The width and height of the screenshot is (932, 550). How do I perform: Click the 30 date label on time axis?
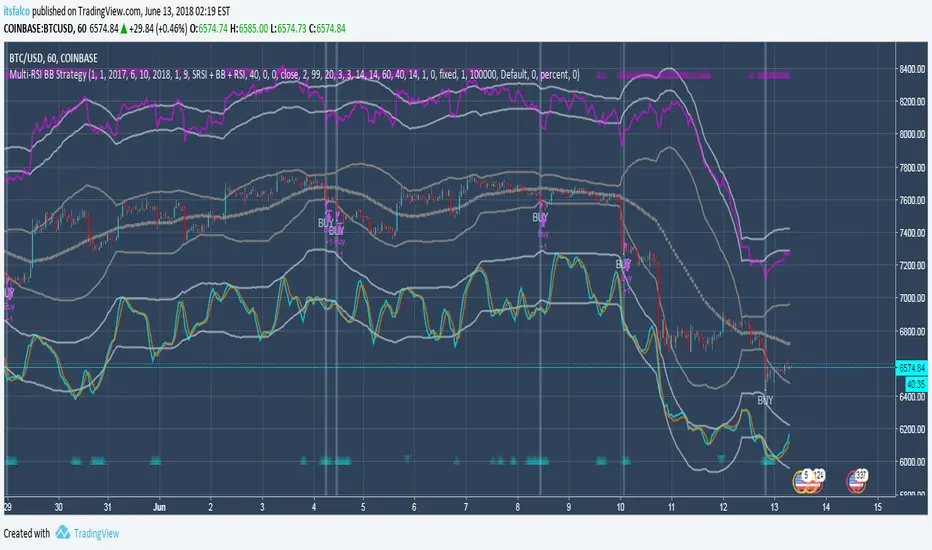(x=58, y=507)
